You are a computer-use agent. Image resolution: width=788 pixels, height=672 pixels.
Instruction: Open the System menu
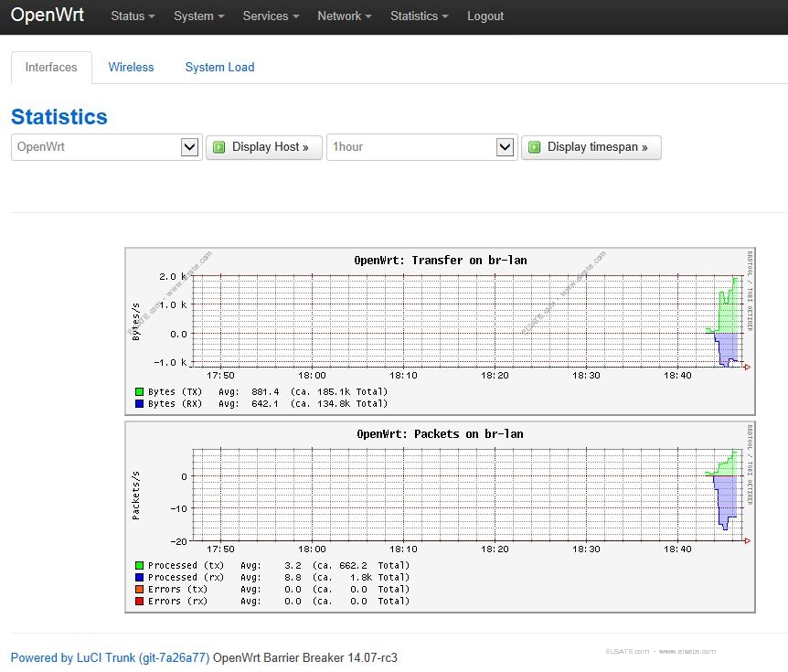click(x=198, y=16)
